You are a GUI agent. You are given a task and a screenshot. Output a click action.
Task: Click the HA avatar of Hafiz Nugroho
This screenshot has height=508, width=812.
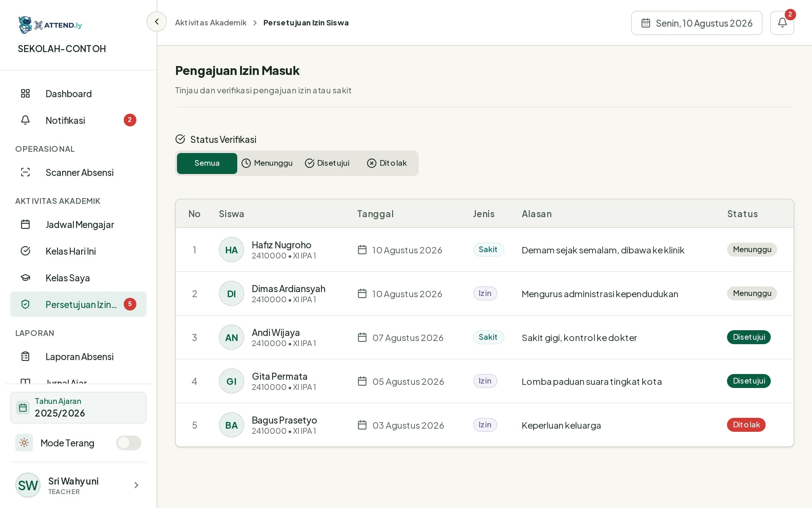[232, 250]
